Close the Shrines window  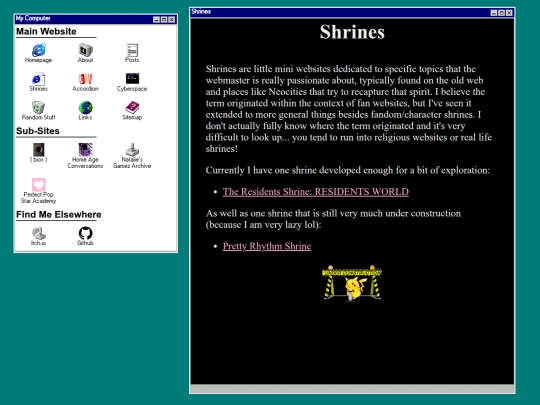coord(509,13)
